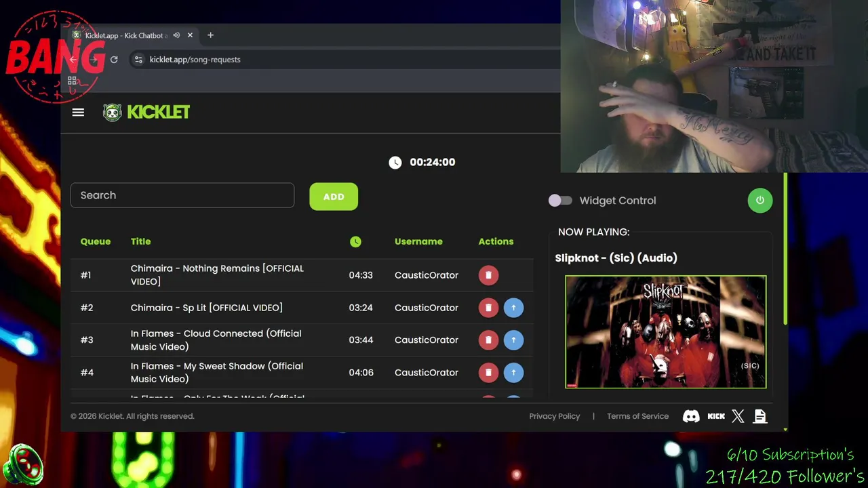Click 'Slipknot - (Sic) (Audio)' now playing title
The width and height of the screenshot is (868, 488).
[x=616, y=258]
